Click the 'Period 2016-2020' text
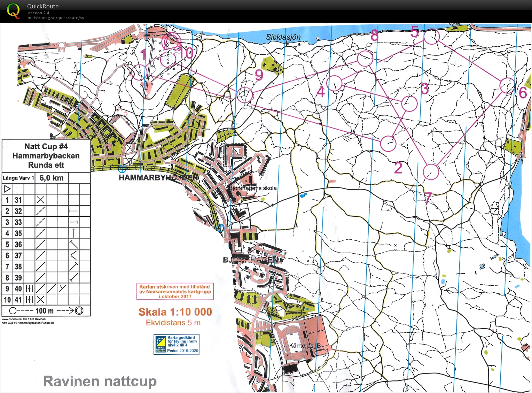The image size is (532, 393). click(182, 351)
